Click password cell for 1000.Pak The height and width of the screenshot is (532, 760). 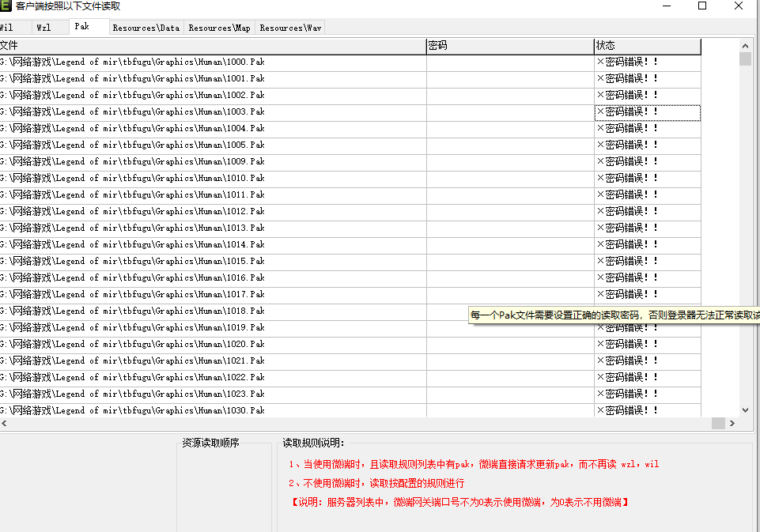tap(509, 62)
